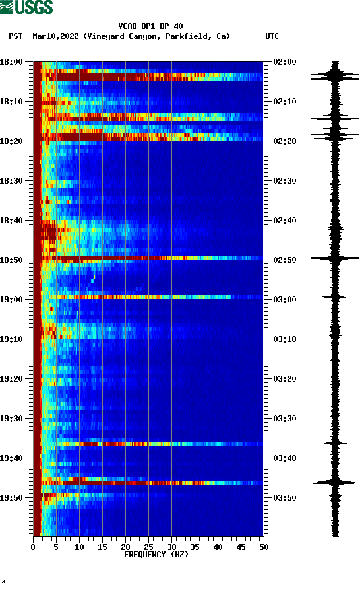
Task: Click the '02:40' UTC time label
Action: (x=285, y=221)
